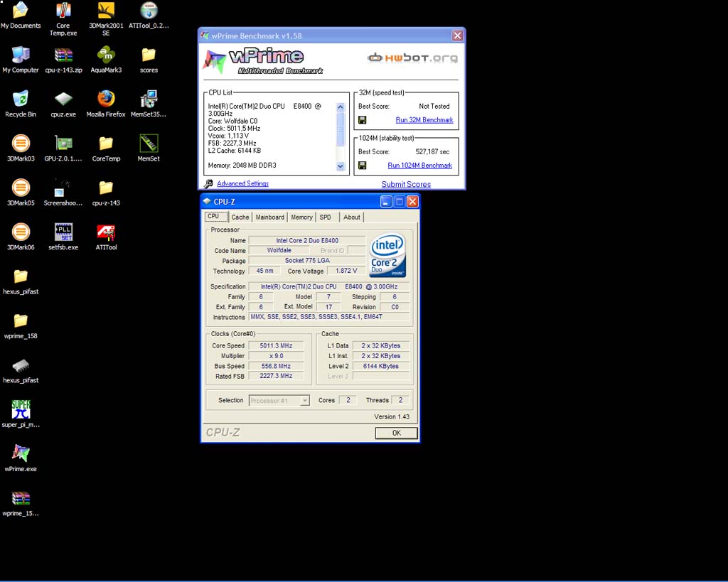The width and height of the screenshot is (728, 582).
Task: Launch wPrime.exe desktop icon
Action: click(21, 458)
